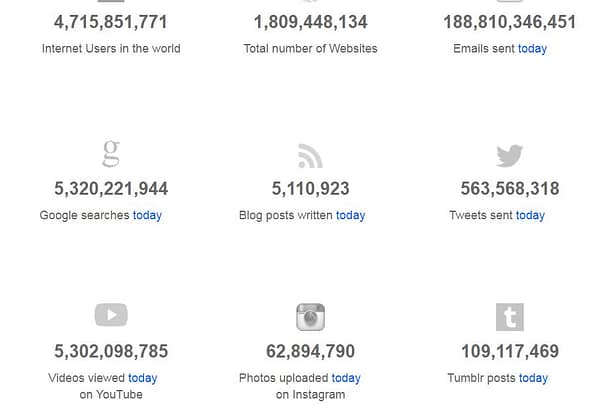This screenshot has width=600, height=420.
Task: Click the tweets sent counter 563,568,318
Action: (510, 189)
